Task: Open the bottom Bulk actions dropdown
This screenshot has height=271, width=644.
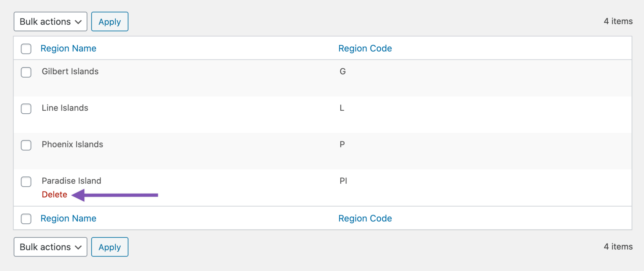Action: [50, 247]
